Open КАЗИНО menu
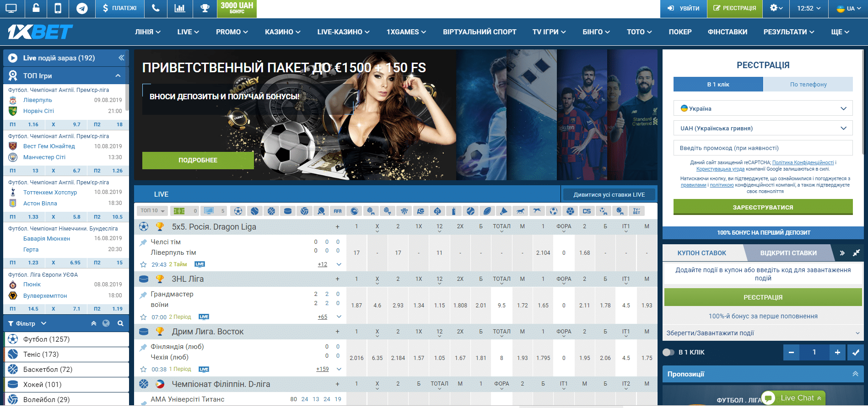Viewport: 868px width, 408px height. pyautogui.click(x=283, y=32)
